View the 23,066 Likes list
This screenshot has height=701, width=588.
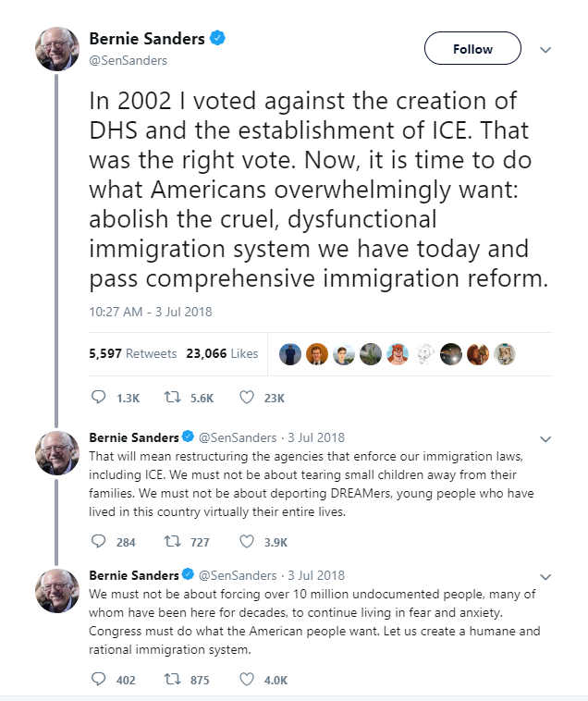(222, 353)
